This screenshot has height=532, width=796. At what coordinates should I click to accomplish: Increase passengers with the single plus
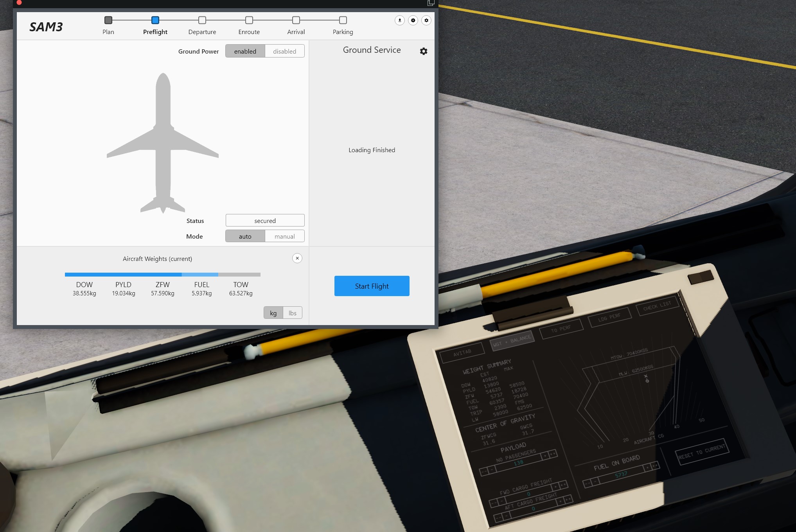[545, 456]
